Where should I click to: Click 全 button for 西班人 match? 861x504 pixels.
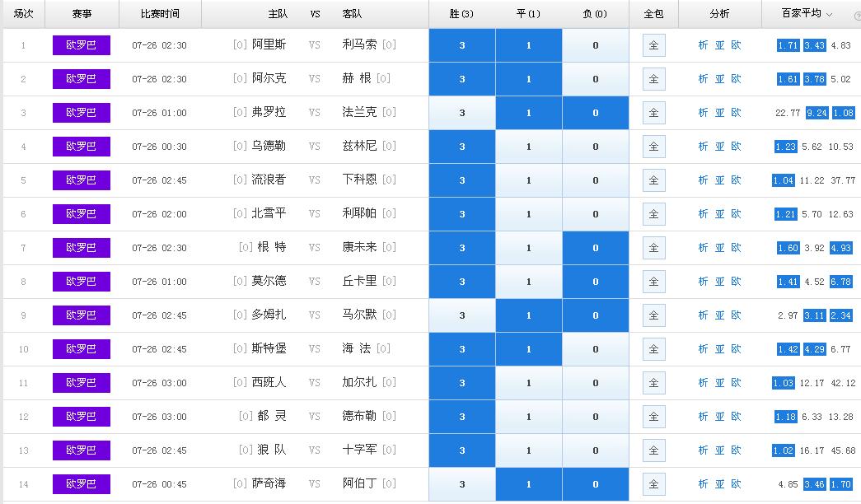tap(653, 383)
